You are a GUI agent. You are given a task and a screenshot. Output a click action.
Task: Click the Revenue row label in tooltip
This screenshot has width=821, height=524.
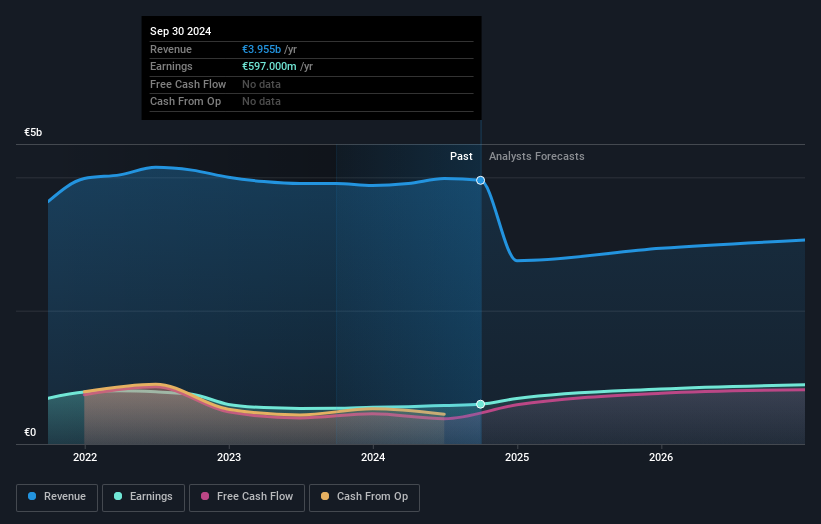171,49
